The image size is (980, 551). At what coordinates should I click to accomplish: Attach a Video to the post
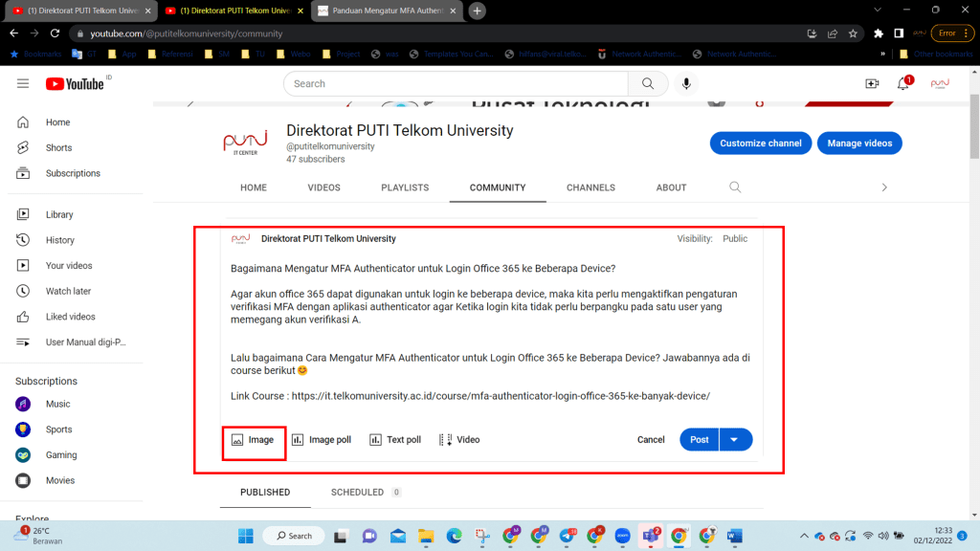click(459, 440)
